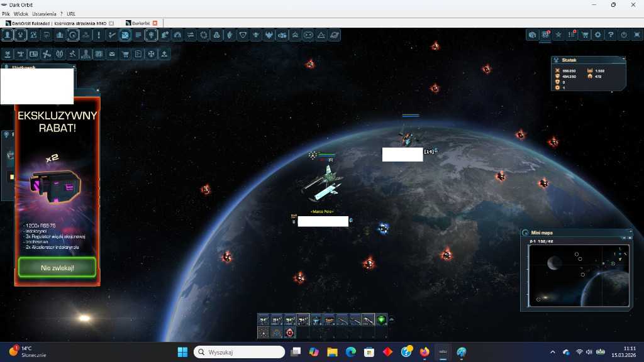The image size is (644, 362).
Task: Show hidden tray icons chevron
Action: [x=553, y=352]
